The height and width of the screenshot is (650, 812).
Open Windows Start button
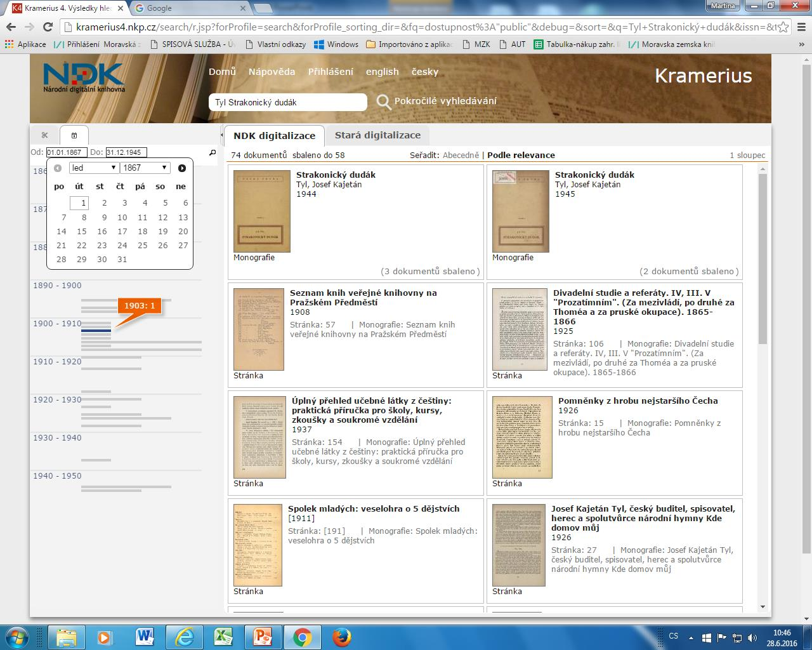[16, 637]
